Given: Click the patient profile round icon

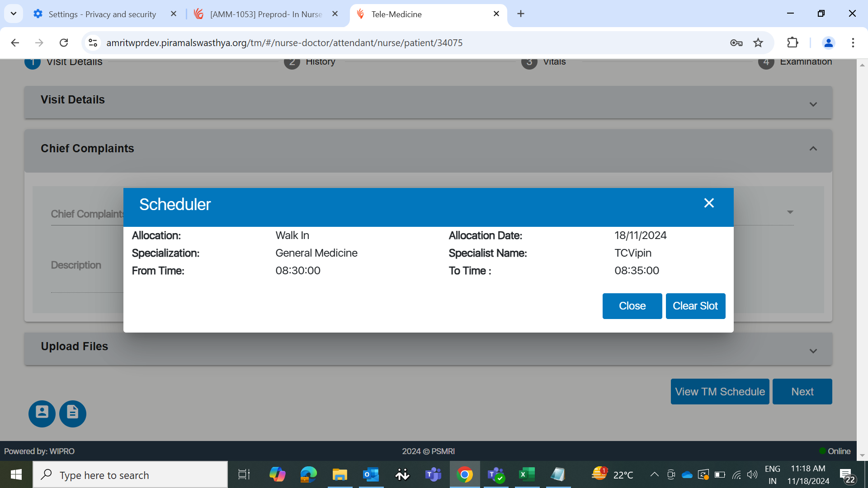Looking at the screenshot, I should [42, 413].
